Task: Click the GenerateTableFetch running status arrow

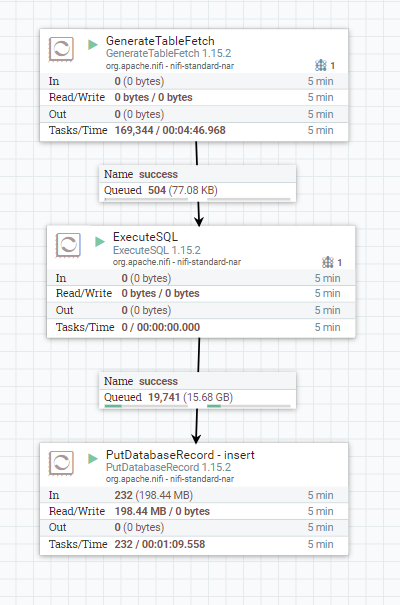Action: pos(93,44)
